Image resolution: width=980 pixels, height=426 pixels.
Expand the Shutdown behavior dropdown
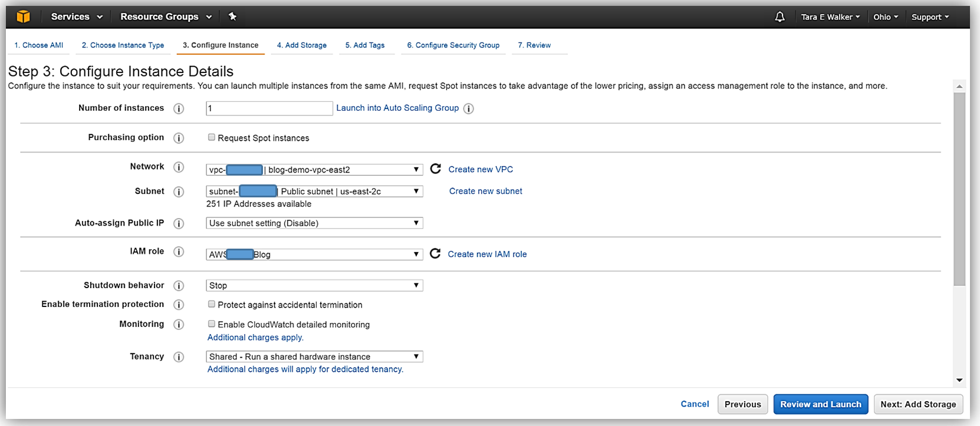[x=314, y=286]
